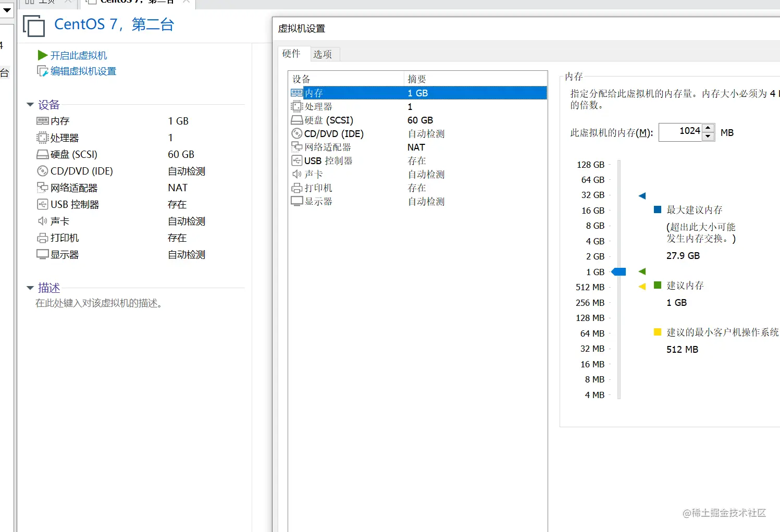Click the 4 GB label on the memory scale
The height and width of the screenshot is (532, 780).
pyautogui.click(x=595, y=241)
